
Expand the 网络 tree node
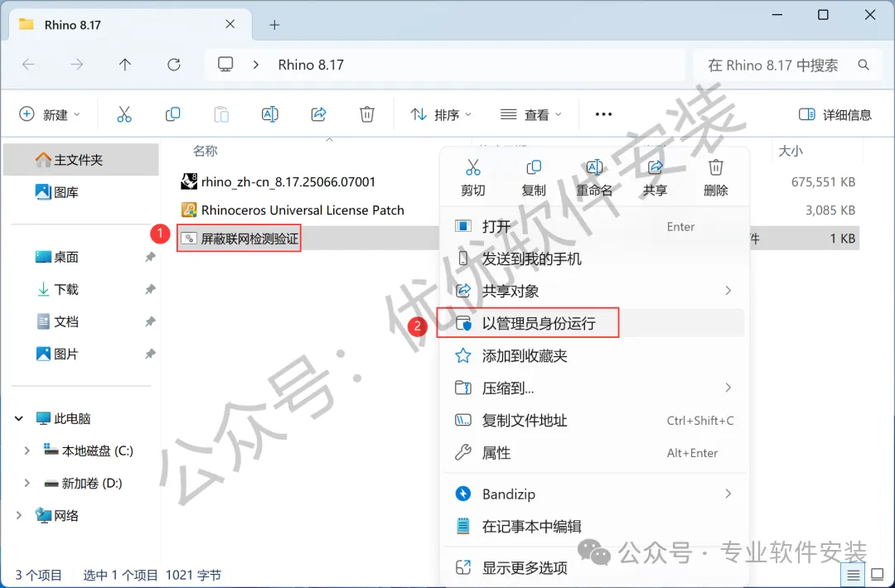point(19,516)
